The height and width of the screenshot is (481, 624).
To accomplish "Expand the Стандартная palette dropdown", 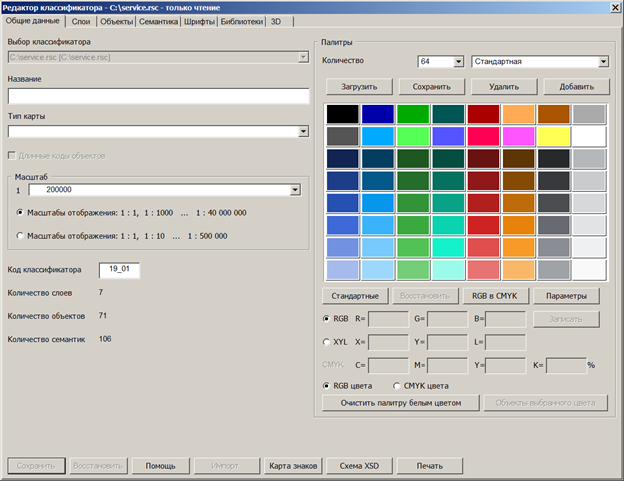I will pos(603,62).
